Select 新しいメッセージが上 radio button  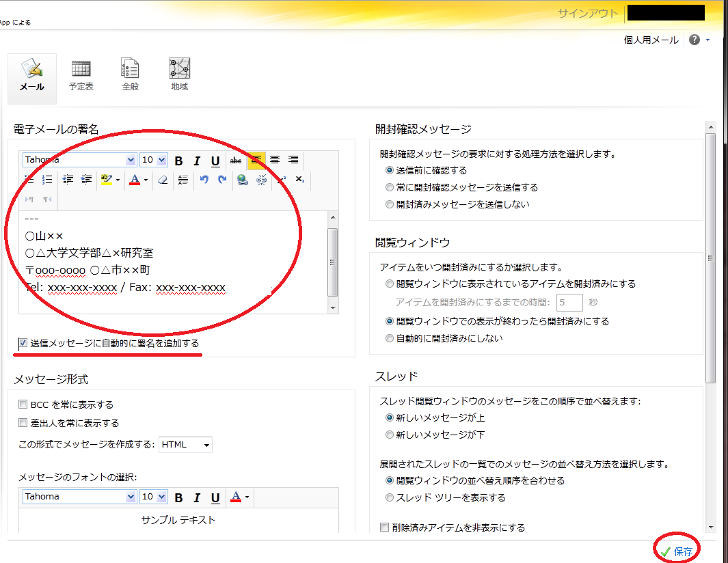(390, 417)
